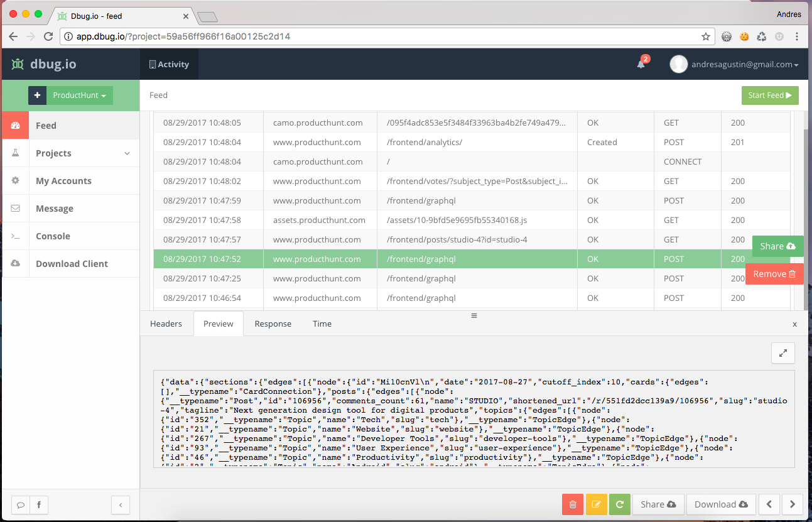
Task: Select the 08/29/2017 10:47:52 highlighted row
Action: point(472,259)
